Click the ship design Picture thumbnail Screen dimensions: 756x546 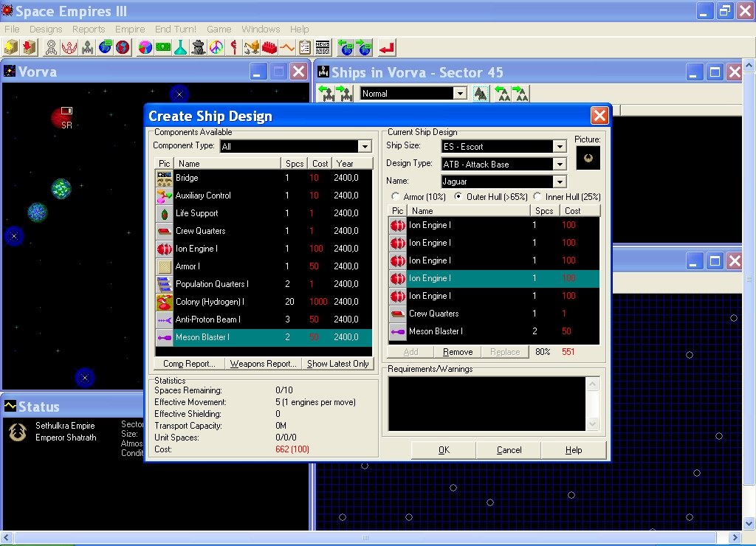[588, 158]
